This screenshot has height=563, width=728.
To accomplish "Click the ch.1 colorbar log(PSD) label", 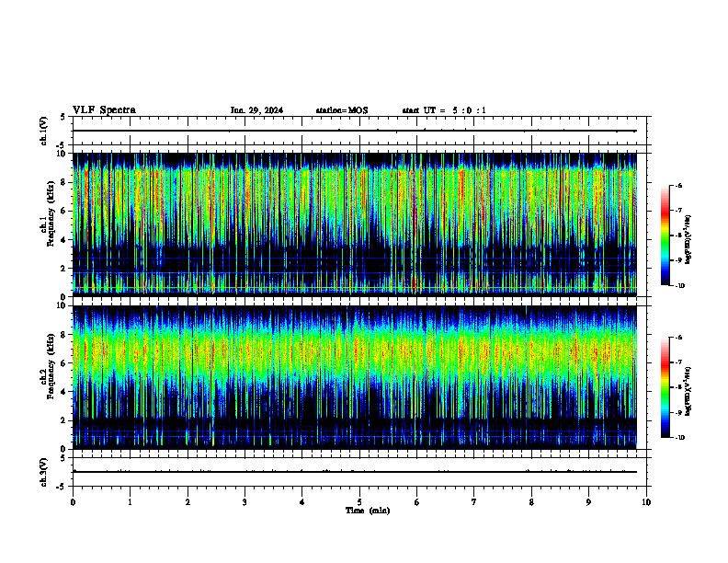I will [688, 239].
